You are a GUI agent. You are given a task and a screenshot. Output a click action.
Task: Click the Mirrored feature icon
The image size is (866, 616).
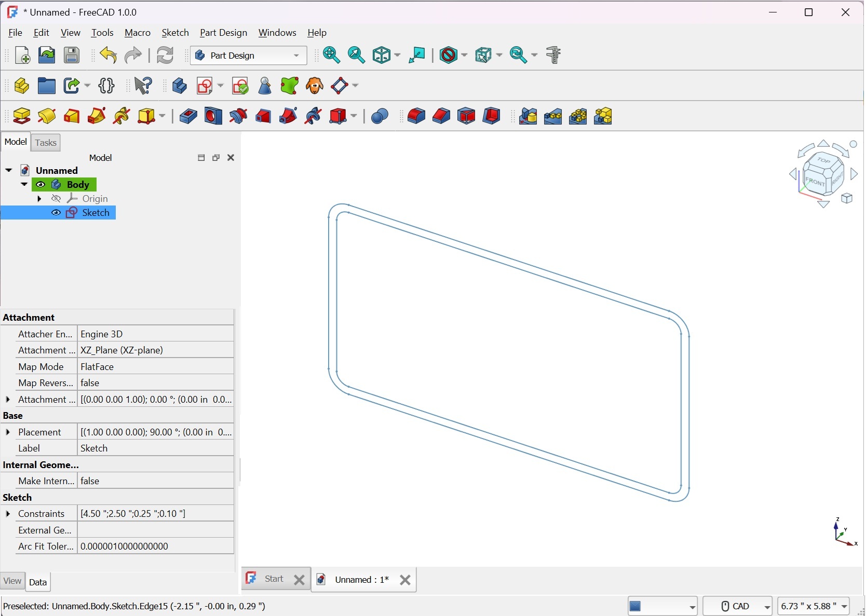click(x=528, y=116)
